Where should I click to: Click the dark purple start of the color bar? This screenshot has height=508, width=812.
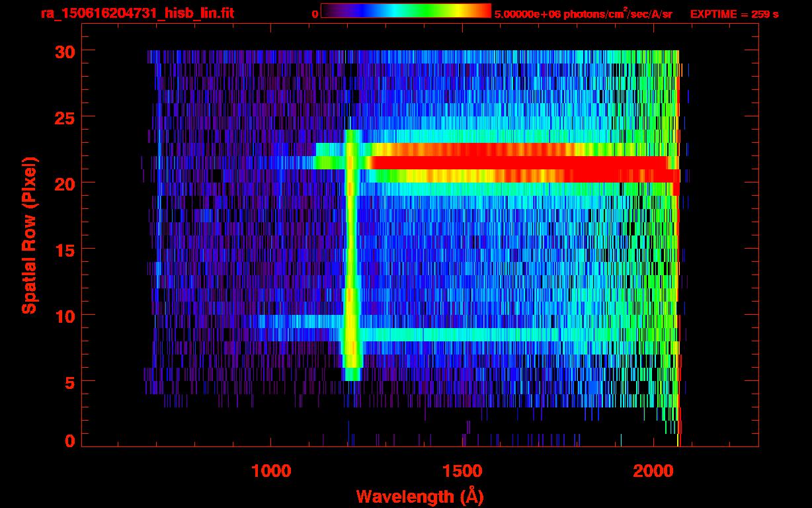click(329, 11)
